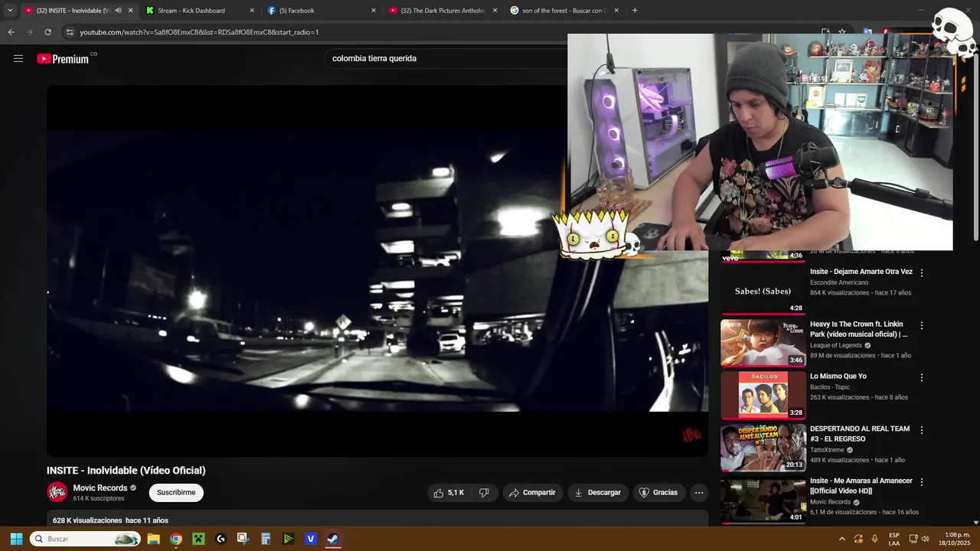Open more actions ellipsis under the video
The height and width of the screenshot is (551, 980).
699,493
